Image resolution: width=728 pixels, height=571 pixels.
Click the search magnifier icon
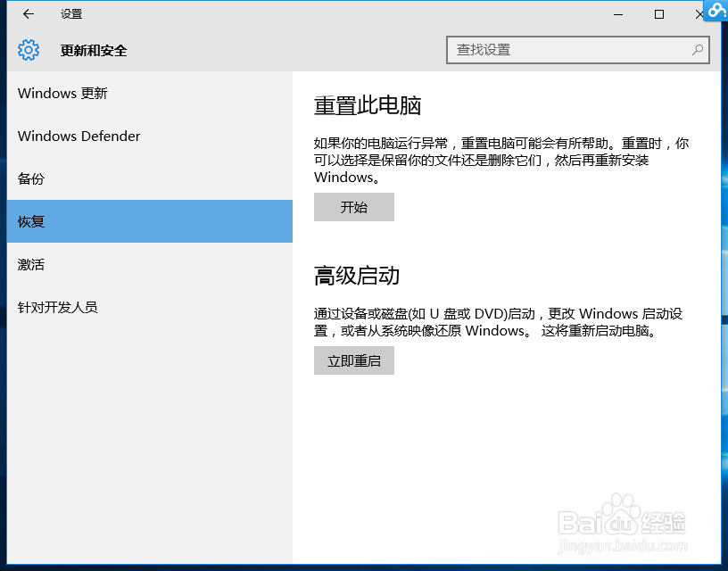click(697, 50)
